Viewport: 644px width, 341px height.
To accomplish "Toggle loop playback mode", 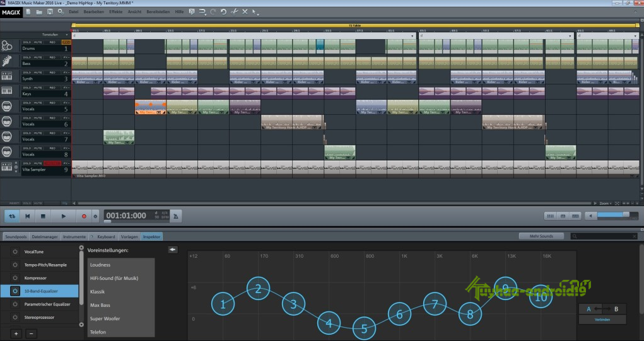I will click(x=12, y=216).
